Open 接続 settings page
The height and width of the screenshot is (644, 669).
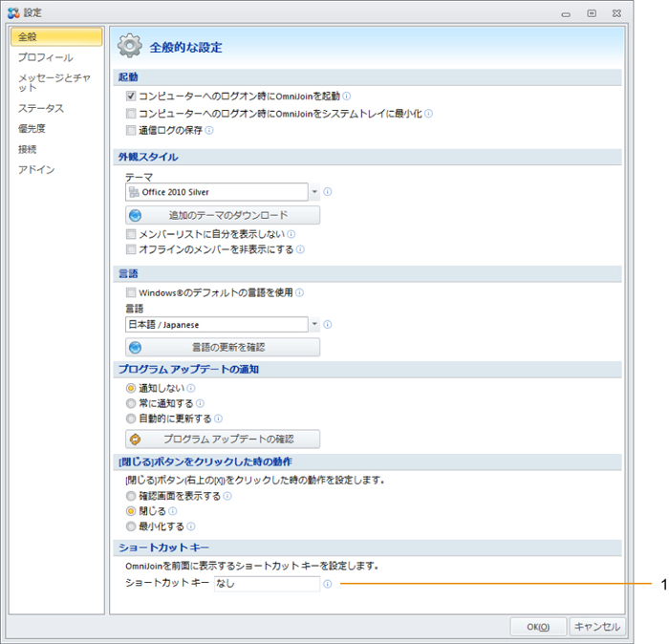coord(28,149)
